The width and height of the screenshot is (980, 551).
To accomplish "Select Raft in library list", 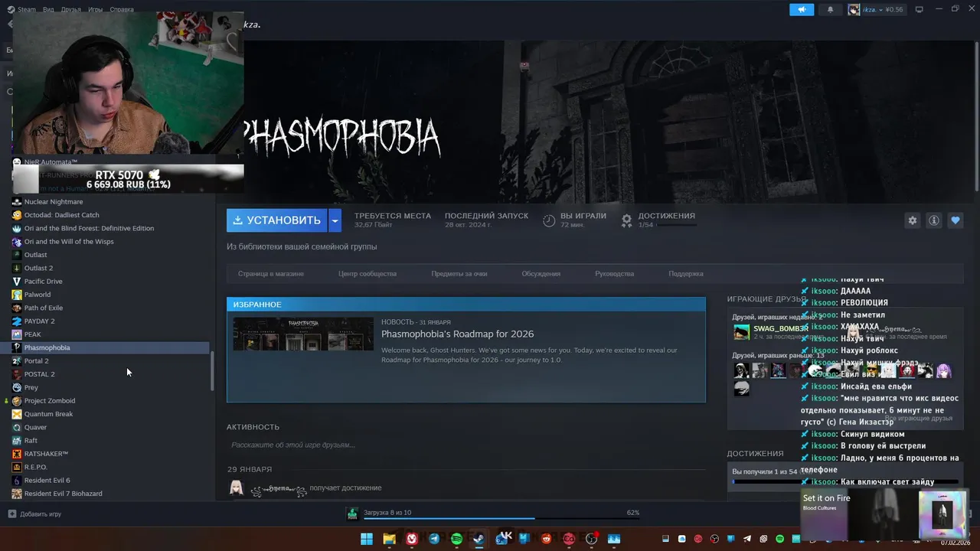I will (31, 440).
